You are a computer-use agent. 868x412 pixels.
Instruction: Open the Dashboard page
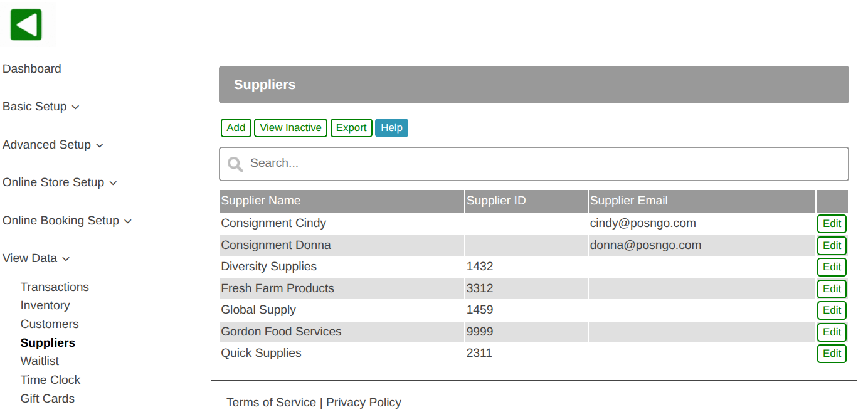[x=32, y=69]
